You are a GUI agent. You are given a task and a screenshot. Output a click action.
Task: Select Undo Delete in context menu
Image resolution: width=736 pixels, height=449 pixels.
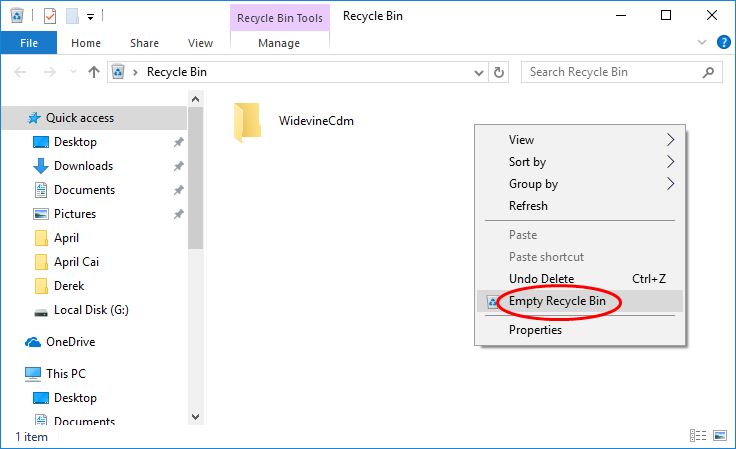[541, 279]
